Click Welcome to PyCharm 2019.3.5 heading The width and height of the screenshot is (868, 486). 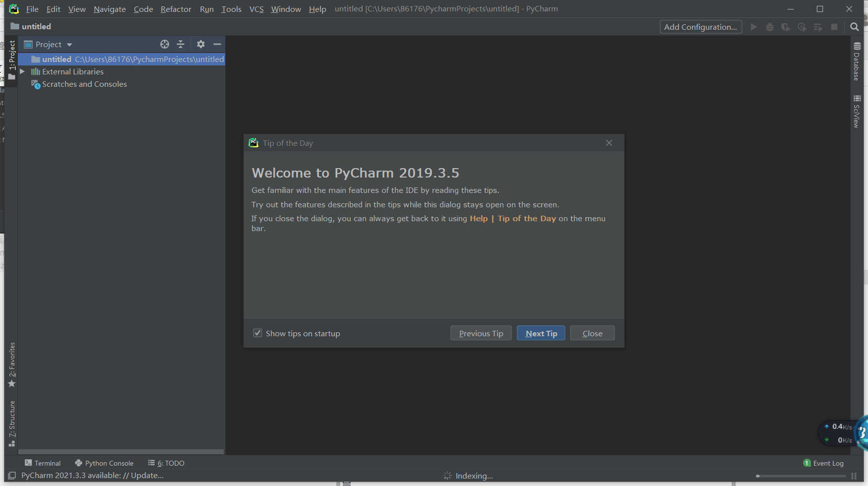[x=355, y=173]
